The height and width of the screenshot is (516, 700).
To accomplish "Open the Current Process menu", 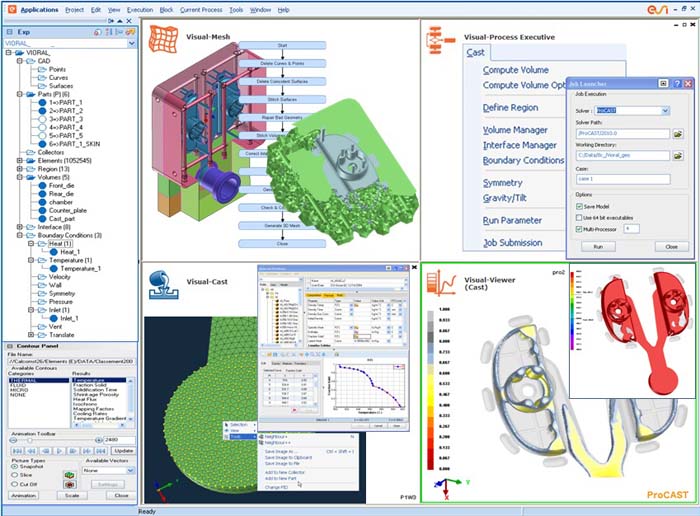I will pos(201,9).
